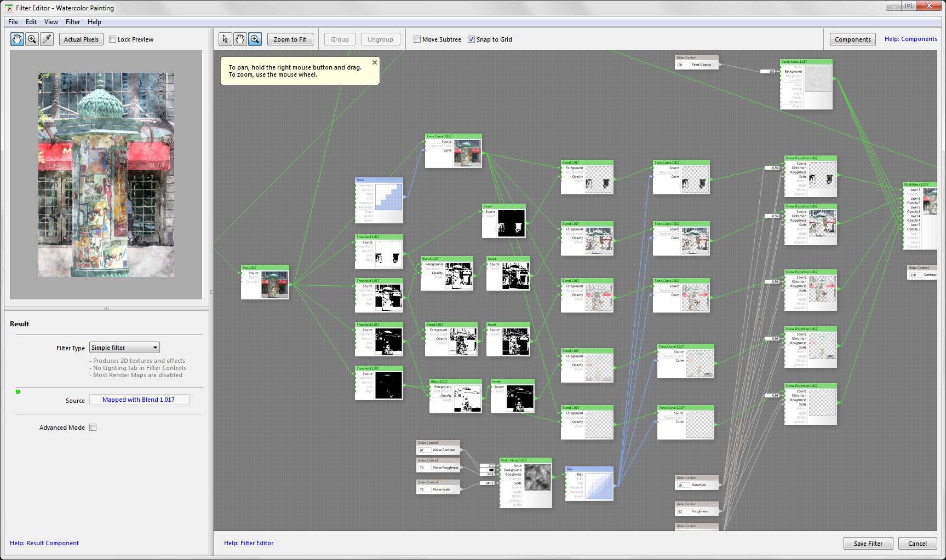Click the green Result source connector square
Image resolution: width=946 pixels, height=560 pixels.
[x=18, y=391]
